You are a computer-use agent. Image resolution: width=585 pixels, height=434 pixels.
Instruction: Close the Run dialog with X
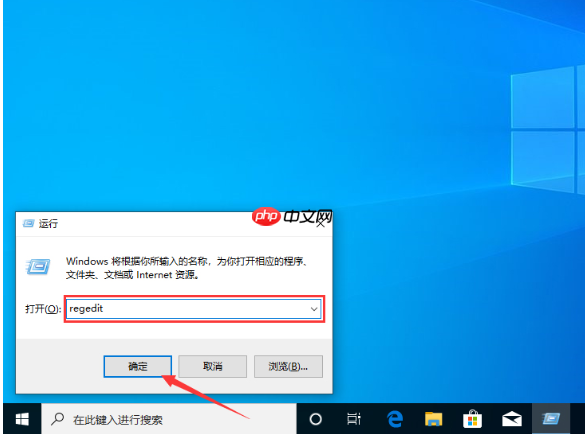point(320,224)
